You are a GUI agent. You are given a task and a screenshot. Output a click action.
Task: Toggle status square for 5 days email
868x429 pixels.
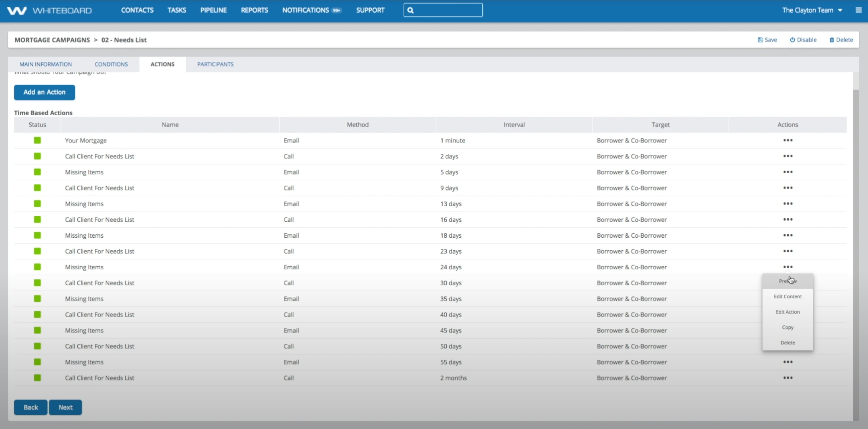pos(37,172)
